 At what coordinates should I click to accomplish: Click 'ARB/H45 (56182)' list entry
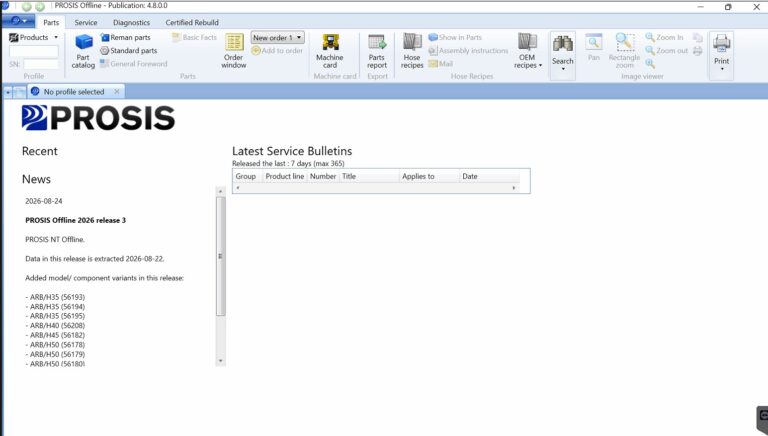click(x=55, y=336)
